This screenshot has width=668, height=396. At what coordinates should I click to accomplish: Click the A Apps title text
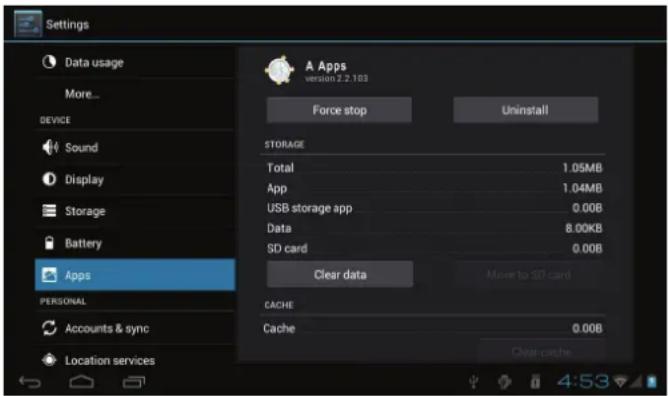pos(326,66)
